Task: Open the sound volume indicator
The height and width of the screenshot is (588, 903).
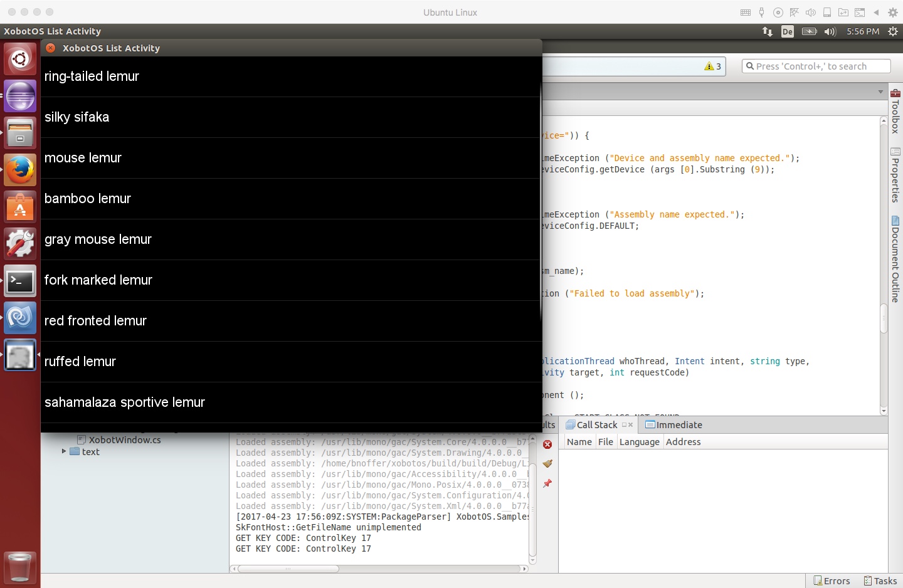Action: pyautogui.click(x=830, y=31)
